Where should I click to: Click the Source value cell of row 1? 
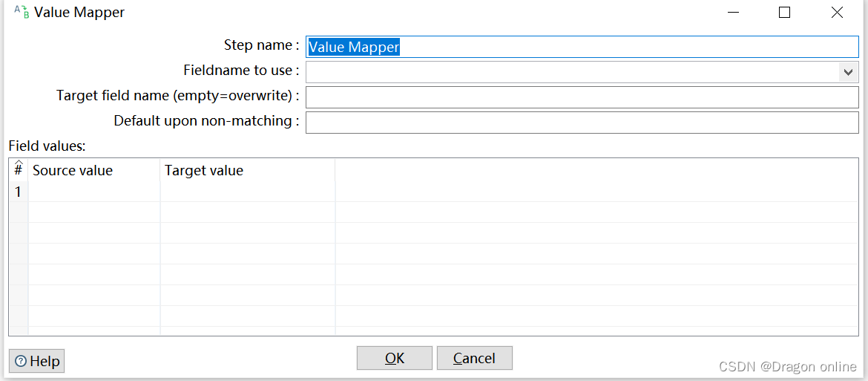[94, 192]
